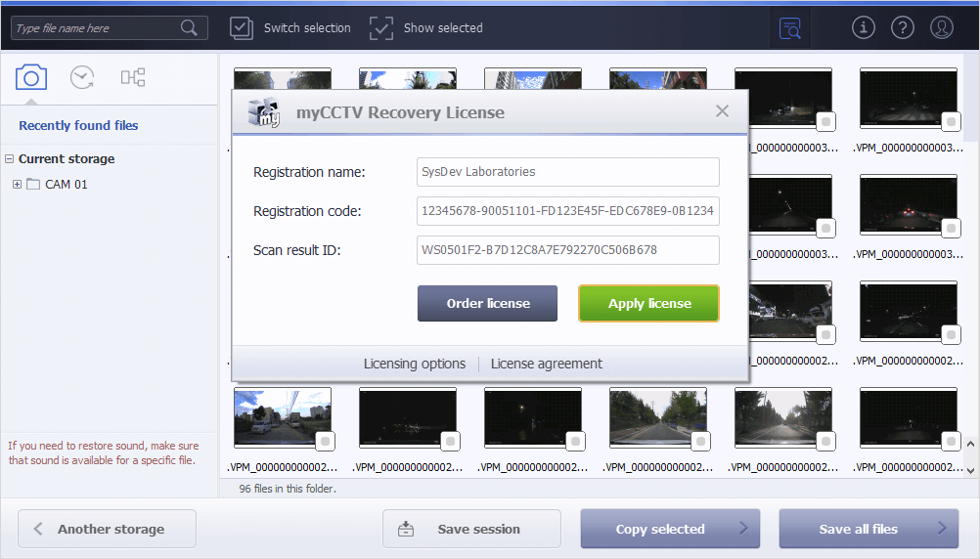This screenshot has height=559, width=980.
Task: Switch to the clock timeline tab
Action: 82,77
